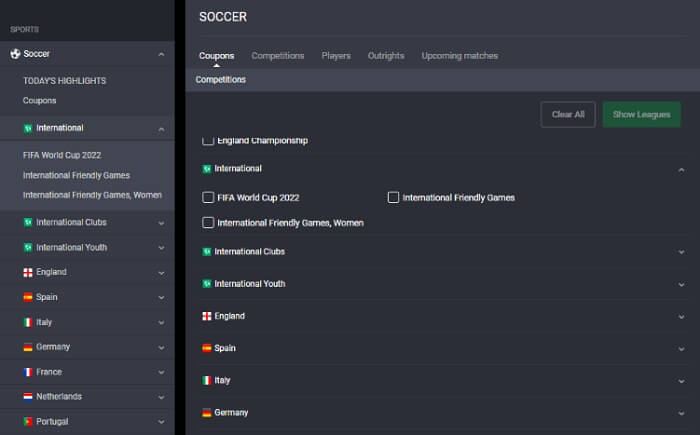Expand Portugal chevron in sidebar
Image resolution: width=700 pixels, height=435 pixels.
pyautogui.click(x=161, y=422)
